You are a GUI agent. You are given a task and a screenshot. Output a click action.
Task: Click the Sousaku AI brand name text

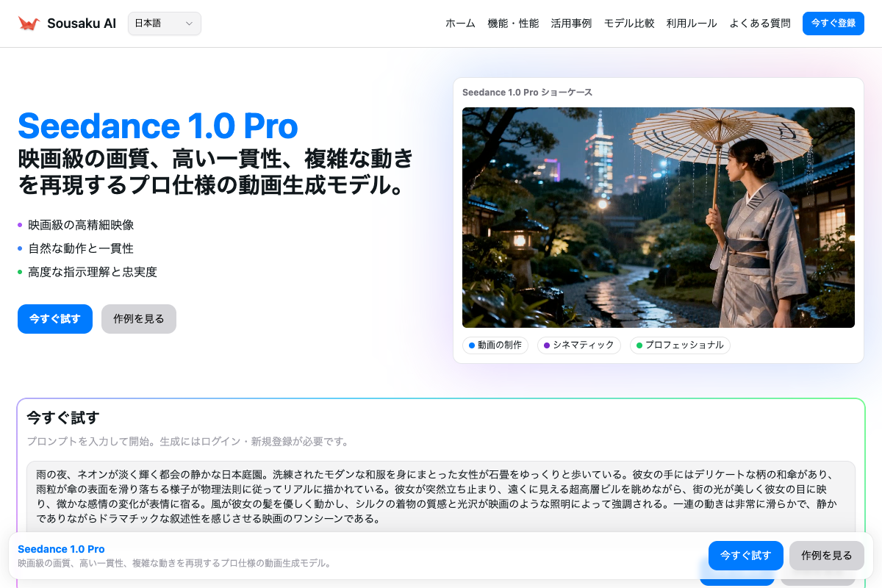[x=82, y=24]
